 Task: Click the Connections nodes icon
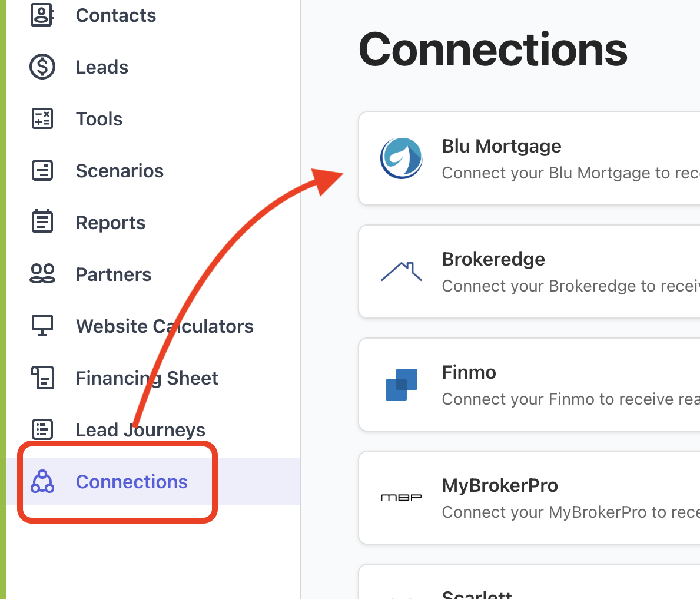pos(42,482)
